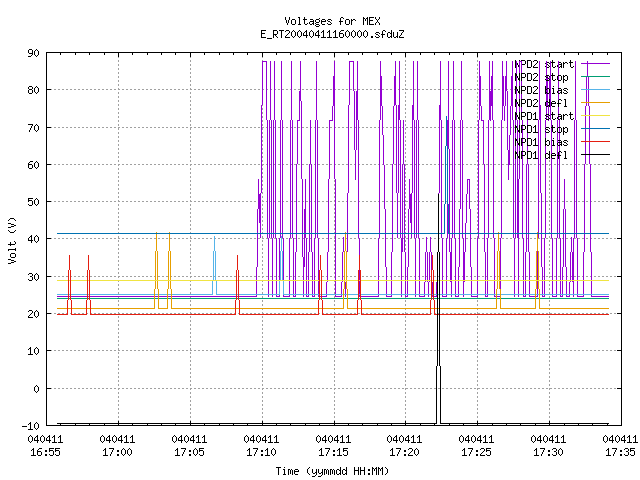This screenshot has height=480, width=640.
Task: Click the NPD2 start legend label
Action: (544, 64)
